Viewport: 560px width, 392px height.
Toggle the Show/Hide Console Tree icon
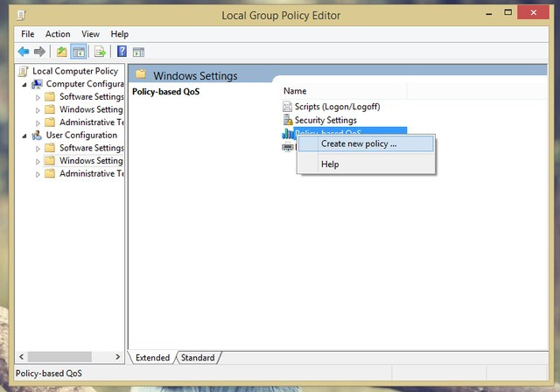click(x=79, y=52)
